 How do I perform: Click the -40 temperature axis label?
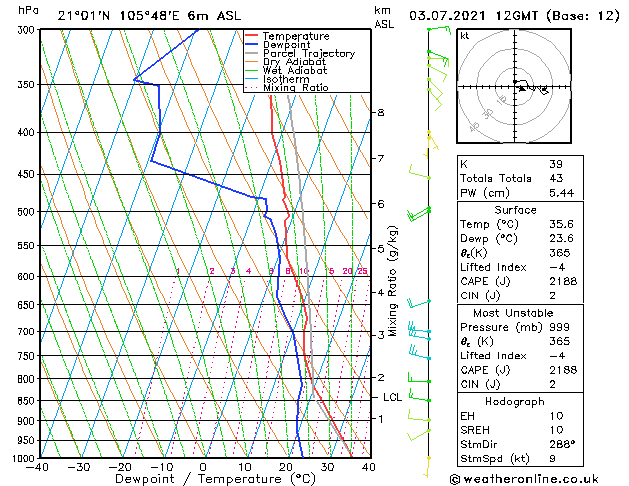[37, 467]
